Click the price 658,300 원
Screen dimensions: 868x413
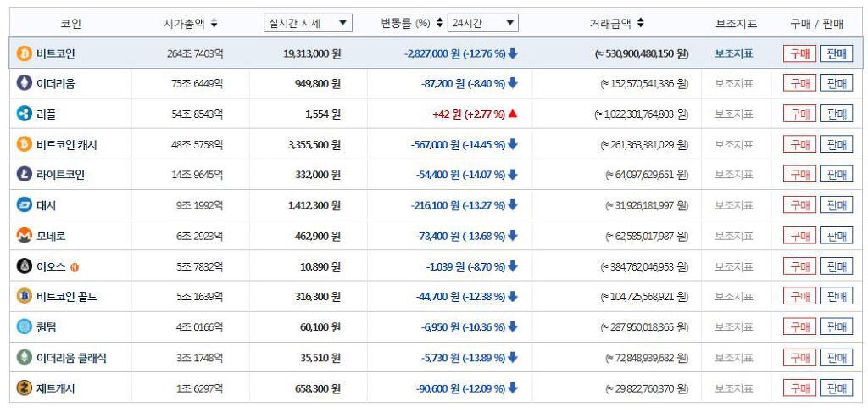[319, 388]
